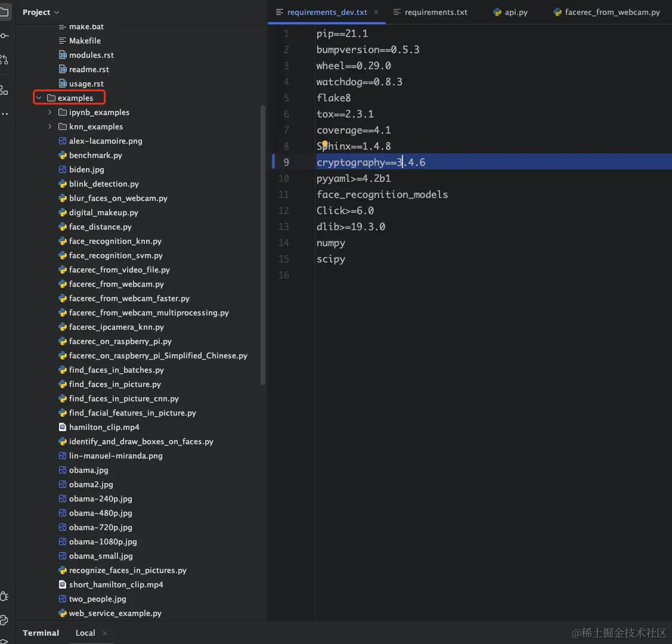
Task: Open the Commit tool window
Action: (x=4, y=36)
